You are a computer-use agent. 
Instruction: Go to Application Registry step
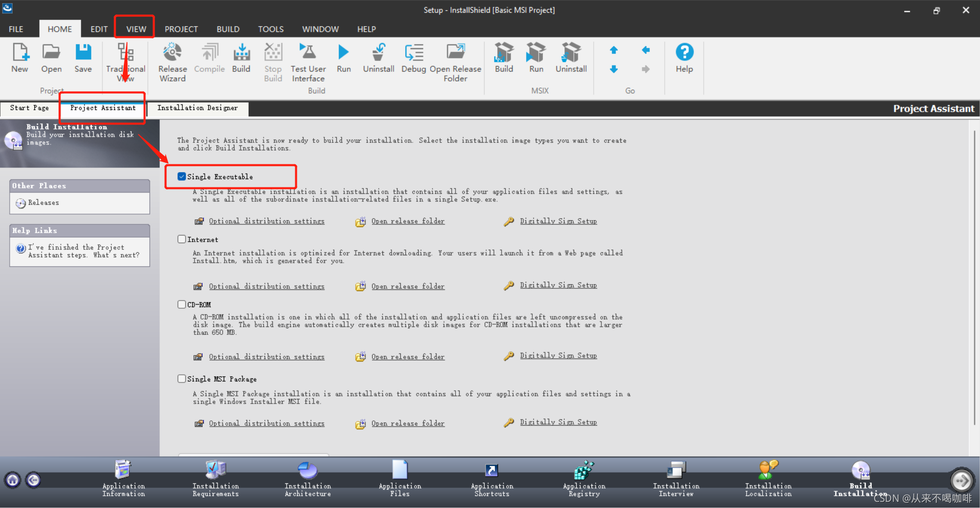[584, 479]
